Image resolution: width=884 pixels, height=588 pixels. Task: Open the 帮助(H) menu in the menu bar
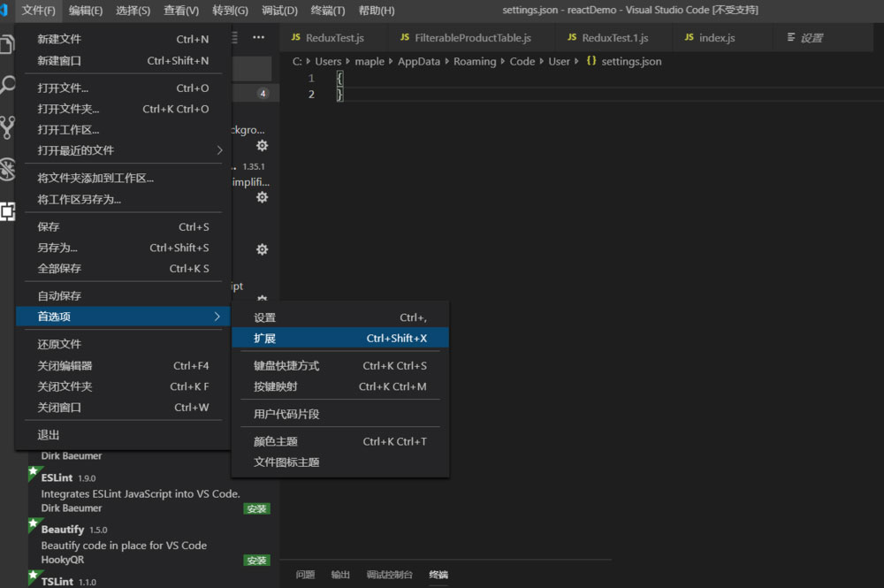click(376, 10)
